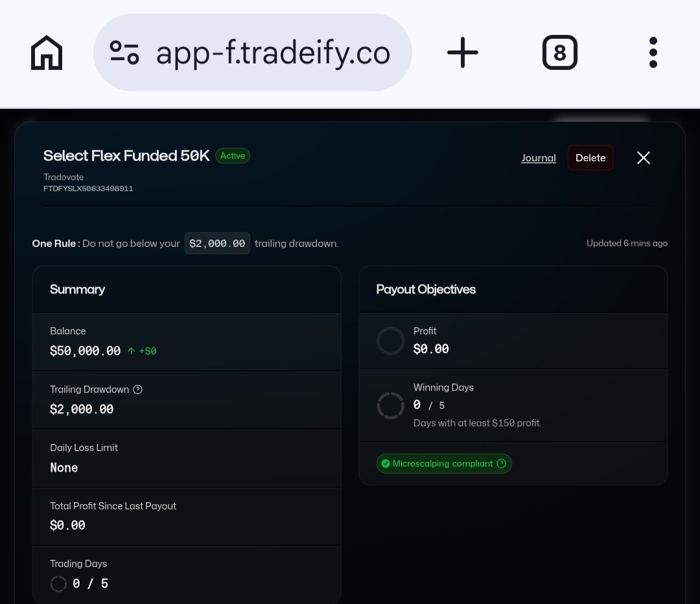This screenshot has height=604, width=700.
Task: Click the Winning Days progress ring
Action: click(x=391, y=405)
